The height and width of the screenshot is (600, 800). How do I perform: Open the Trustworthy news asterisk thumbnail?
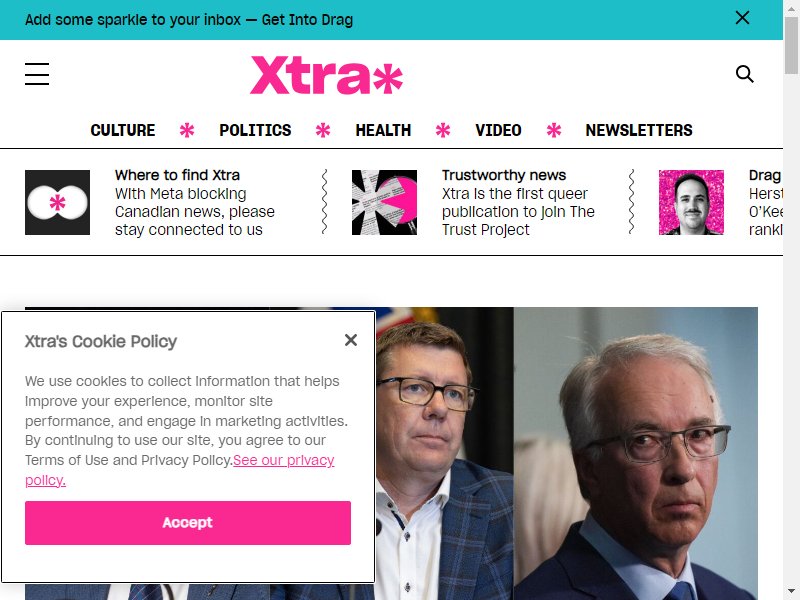tap(384, 203)
